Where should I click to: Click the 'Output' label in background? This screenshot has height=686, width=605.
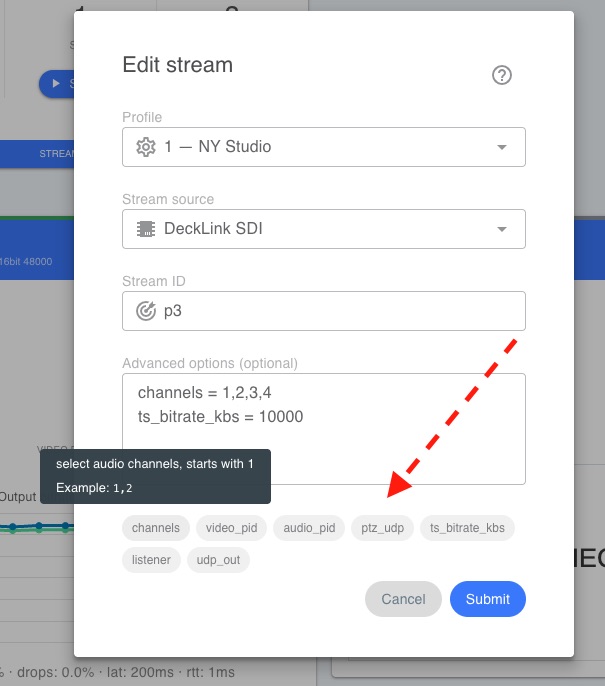[x=18, y=497]
